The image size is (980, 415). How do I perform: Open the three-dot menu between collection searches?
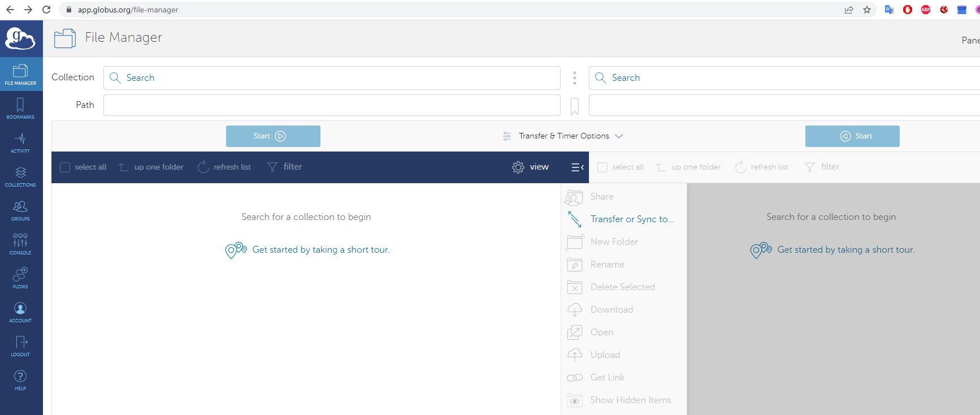click(x=575, y=78)
